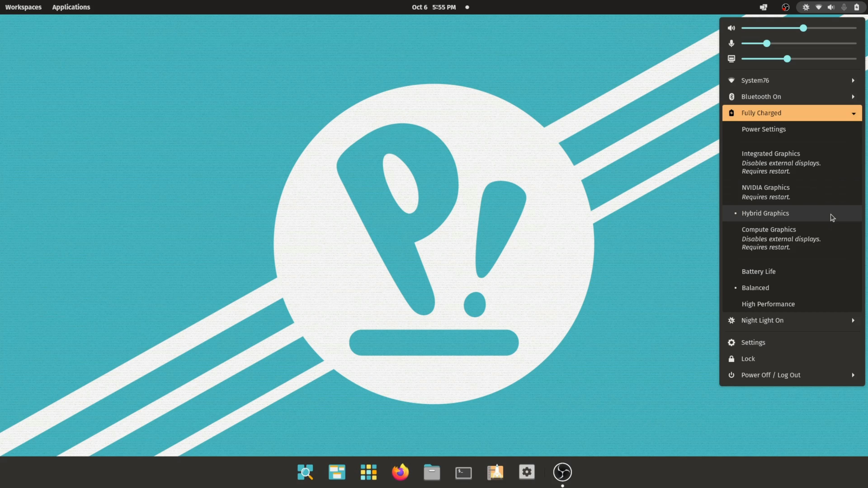Viewport: 868px width, 488px height.
Task: Click the power icon beside Power Off
Action: click(731, 375)
